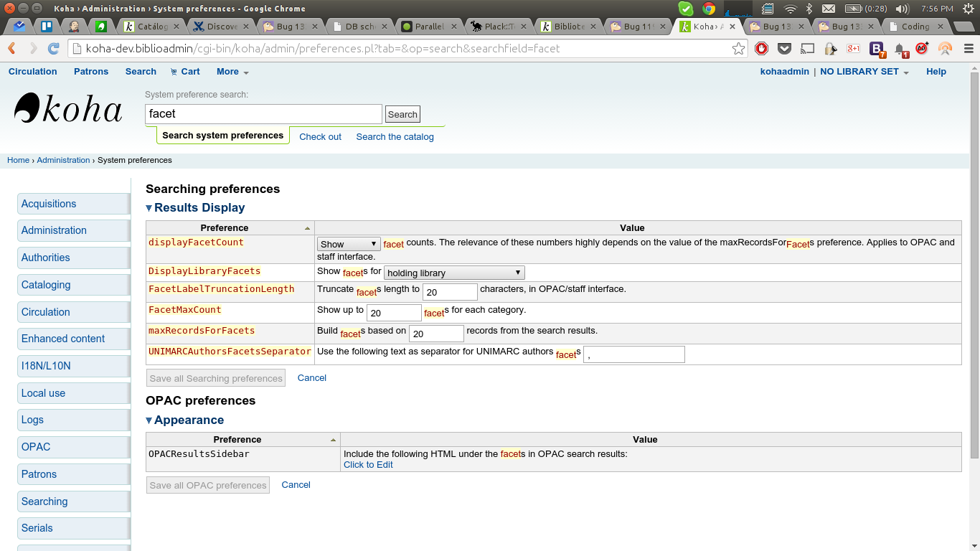
Task: Expand the More menu in header
Action: coord(232,72)
